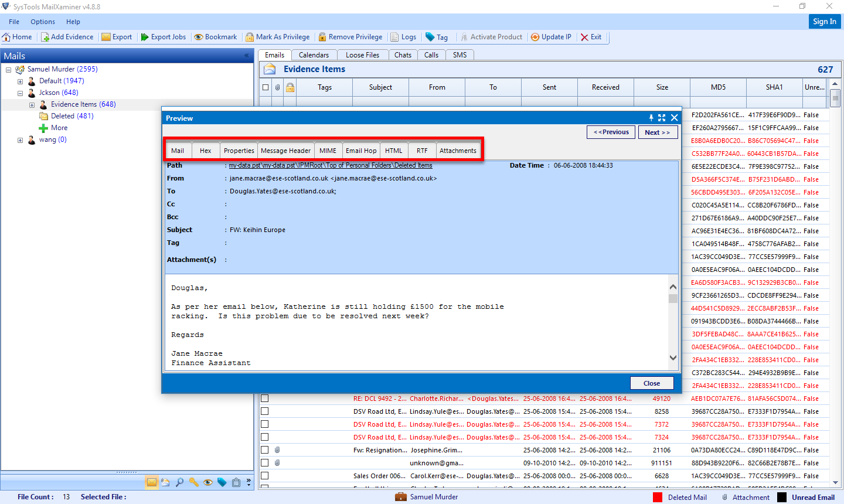Screen dimensions: 844x504
Task: Select the mail envelope icon in bottom panel bar
Action: tap(152, 482)
